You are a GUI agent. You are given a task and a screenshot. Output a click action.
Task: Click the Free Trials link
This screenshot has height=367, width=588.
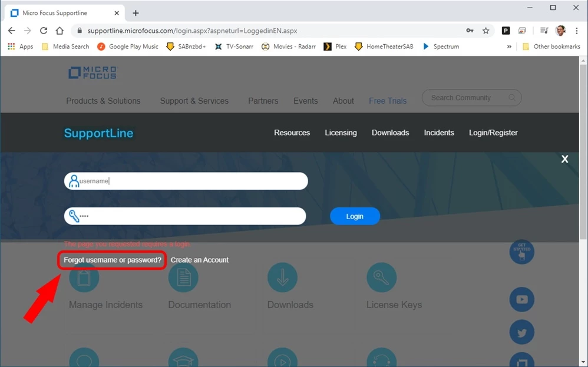pyautogui.click(x=388, y=101)
